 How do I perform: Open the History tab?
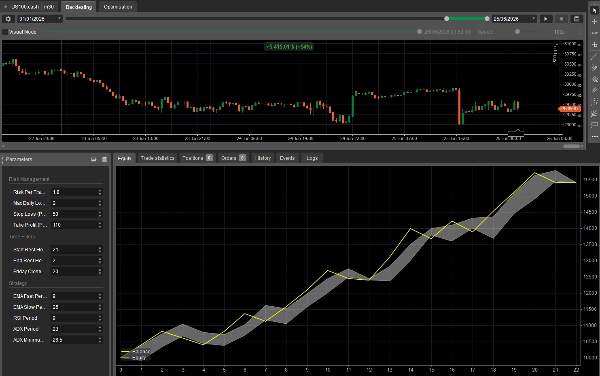263,158
